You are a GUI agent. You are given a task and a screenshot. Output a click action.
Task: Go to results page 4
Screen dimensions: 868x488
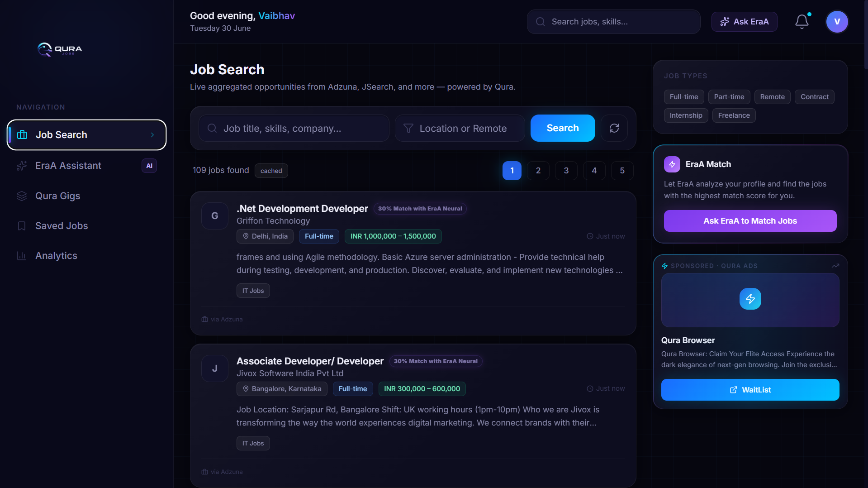pyautogui.click(x=594, y=171)
